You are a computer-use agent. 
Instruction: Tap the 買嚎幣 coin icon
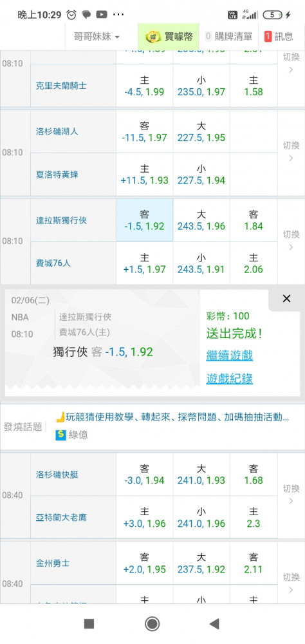click(152, 37)
